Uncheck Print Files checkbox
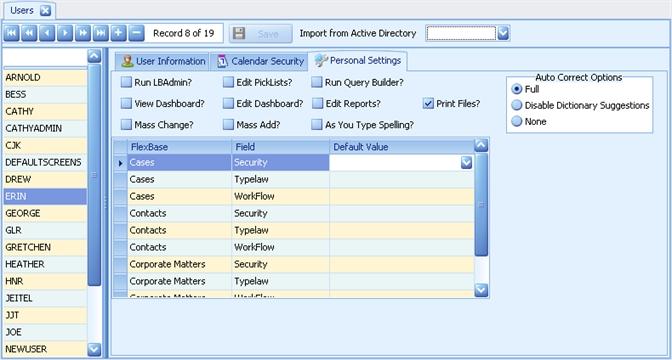Image resolution: width=672 pixels, height=360 pixels. pyautogui.click(x=428, y=103)
